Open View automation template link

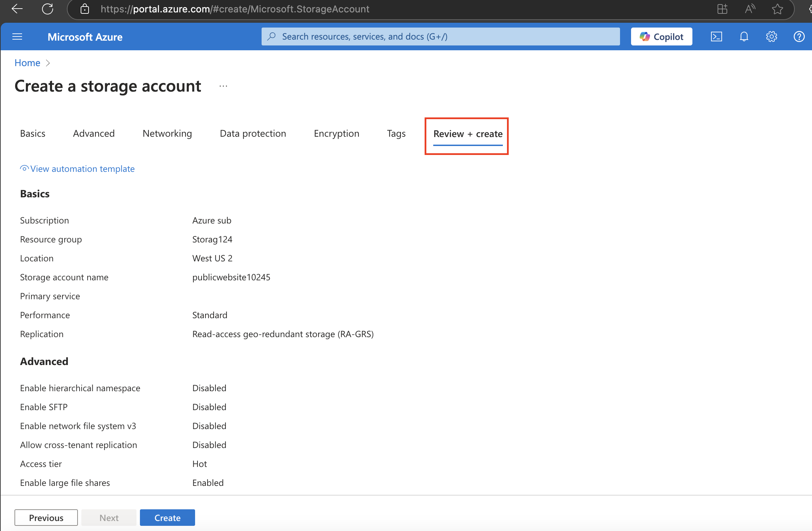82,169
